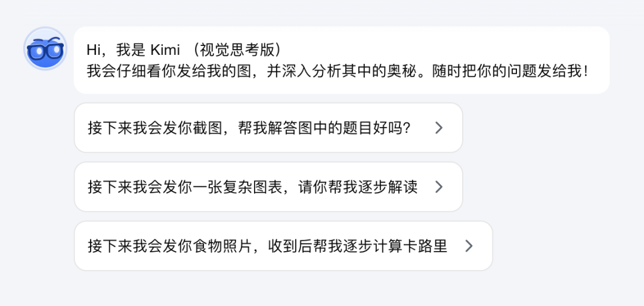644x306 pixels.
Task: Click chevron arrow on the 食物照片 suggestion
Action: pos(469,246)
